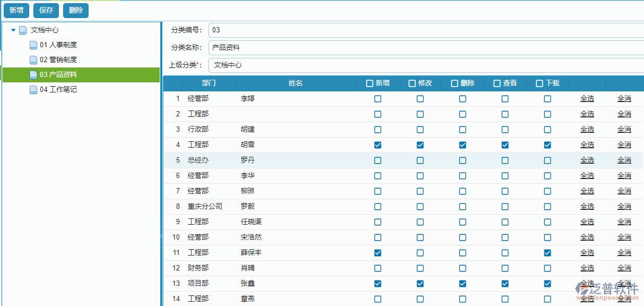Click the document icon beside 02 营销制度
Image resolution: width=644 pixels, height=306 pixels.
(x=32, y=59)
